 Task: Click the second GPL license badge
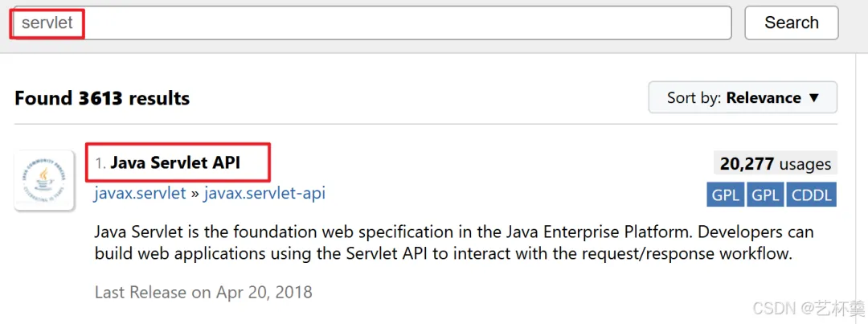click(x=764, y=195)
